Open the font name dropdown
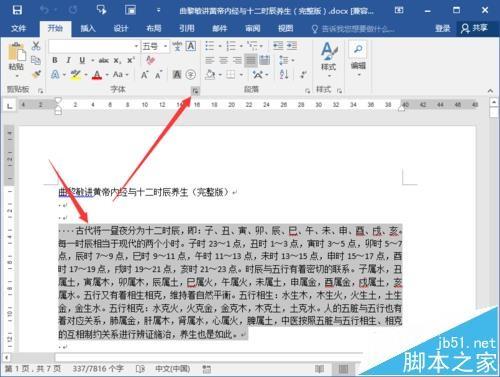Image resolution: width=500 pixels, height=377 pixels. (136, 46)
